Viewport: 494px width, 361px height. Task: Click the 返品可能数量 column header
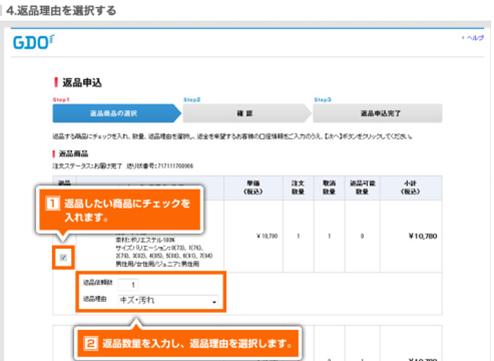pyautogui.click(x=362, y=187)
